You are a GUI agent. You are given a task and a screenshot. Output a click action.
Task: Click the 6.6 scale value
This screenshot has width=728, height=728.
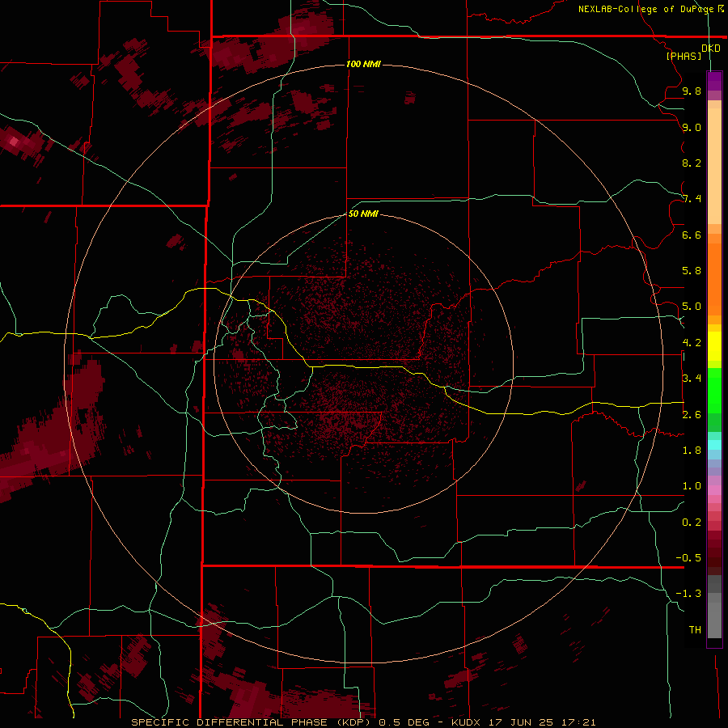692,235
